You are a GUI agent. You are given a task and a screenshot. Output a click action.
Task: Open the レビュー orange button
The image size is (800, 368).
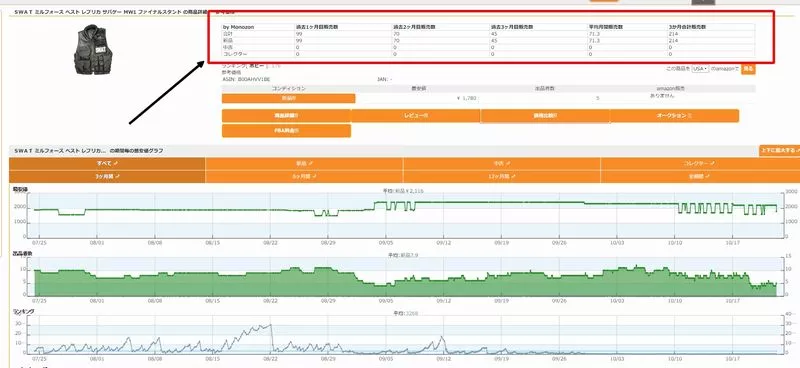[415, 116]
